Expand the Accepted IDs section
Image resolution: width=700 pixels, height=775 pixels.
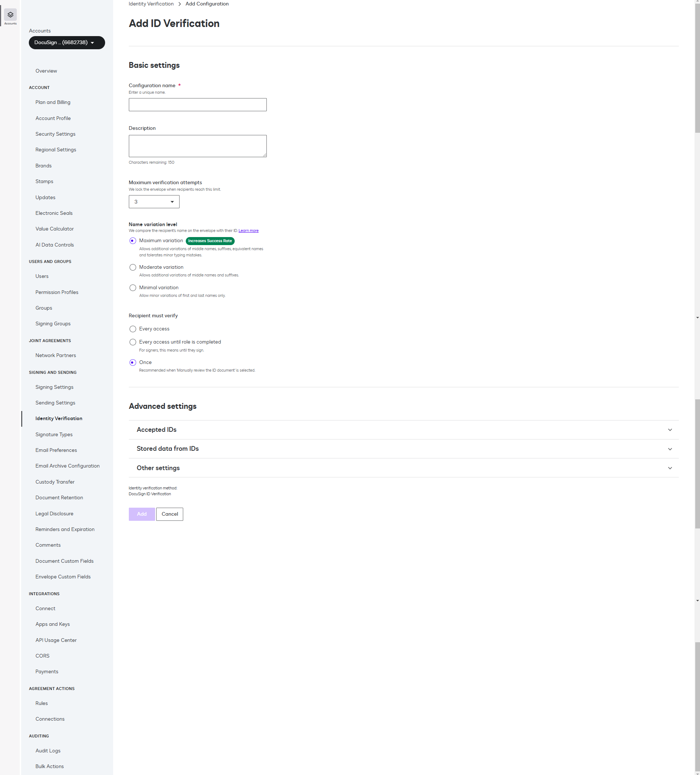pyautogui.click(x=157, y=430)
